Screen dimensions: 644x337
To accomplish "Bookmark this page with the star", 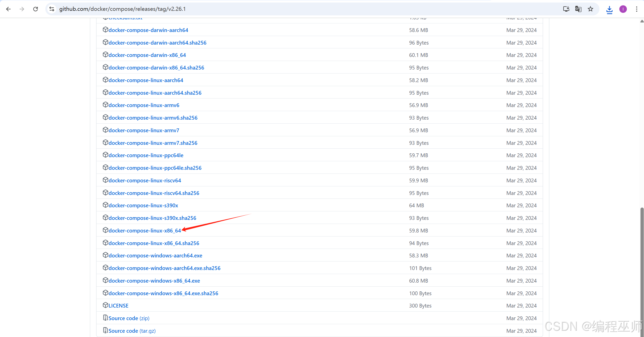I will 590,9.
